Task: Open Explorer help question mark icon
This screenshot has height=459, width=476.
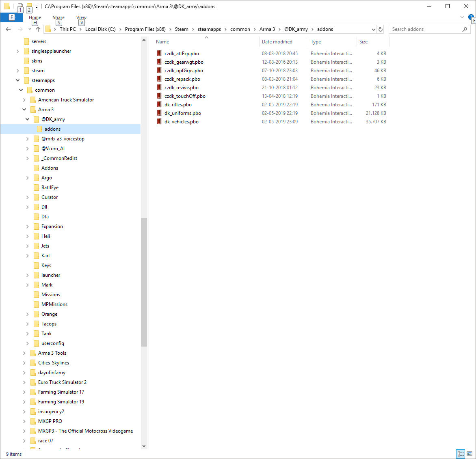Action: 471,17
